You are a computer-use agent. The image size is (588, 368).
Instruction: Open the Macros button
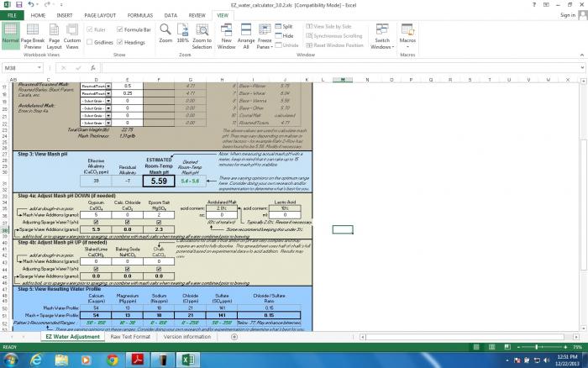tap(407, 35)
